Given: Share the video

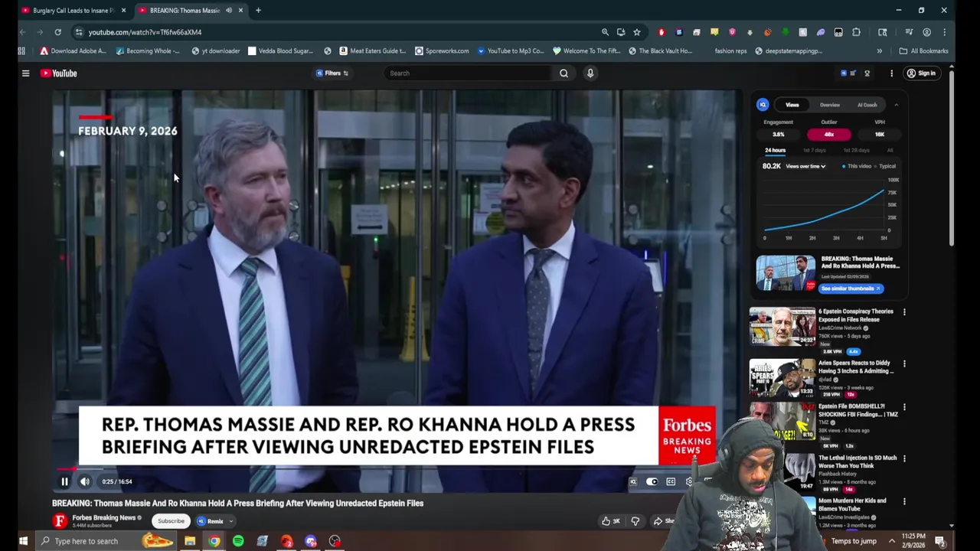Looking at the screenshot, I should point(663,521).
